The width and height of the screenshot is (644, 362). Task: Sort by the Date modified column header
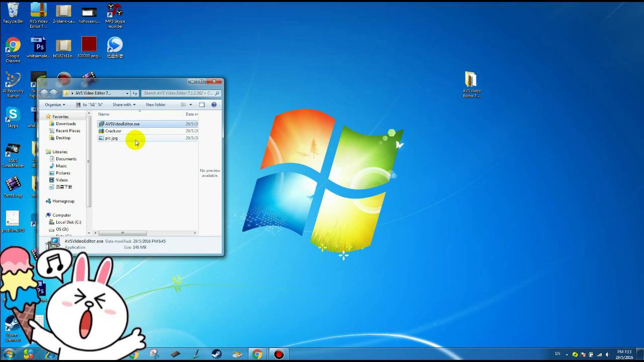(191, 114)
